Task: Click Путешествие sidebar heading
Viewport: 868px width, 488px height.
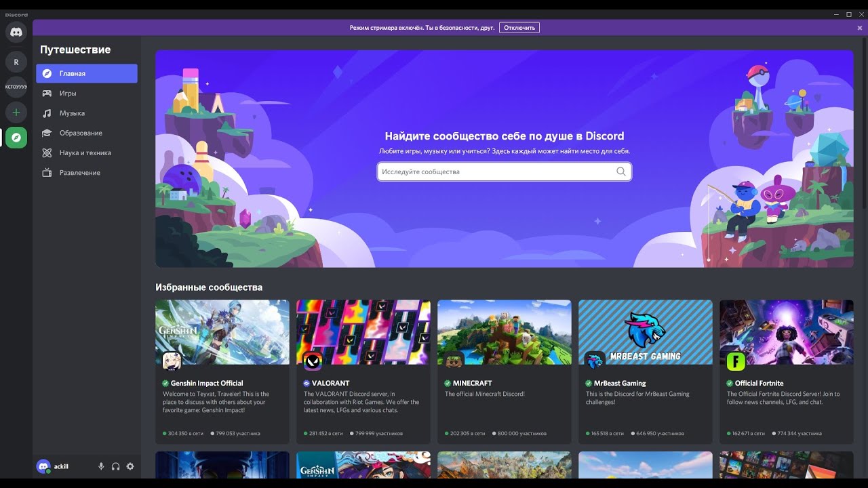Action: click(75, 49)
